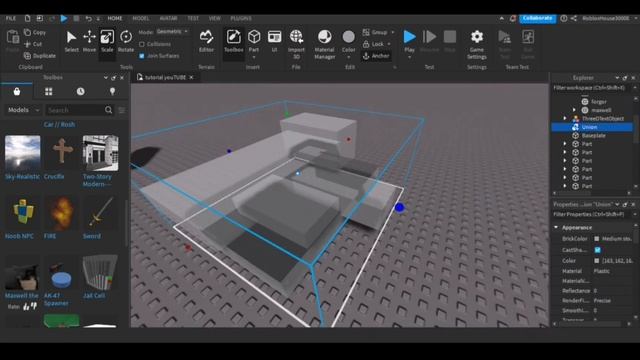Open the Mode Geometric dropdown

tap(172, 31)
